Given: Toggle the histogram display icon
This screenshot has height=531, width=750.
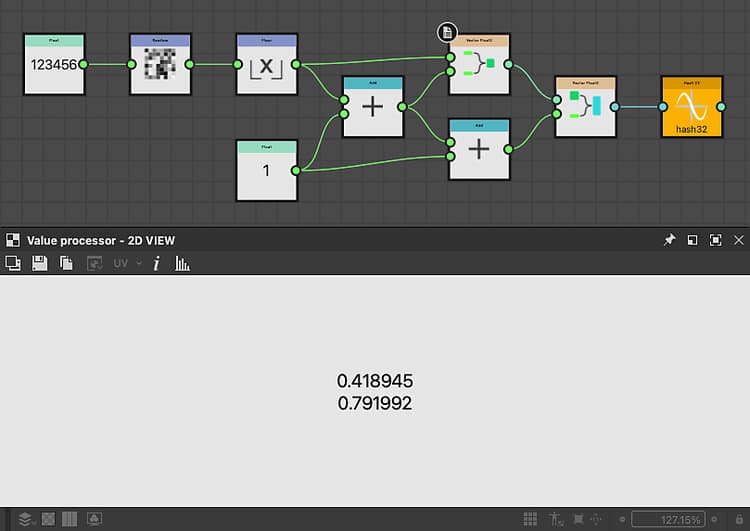Looking at the screenshot, I should (182, 263).
